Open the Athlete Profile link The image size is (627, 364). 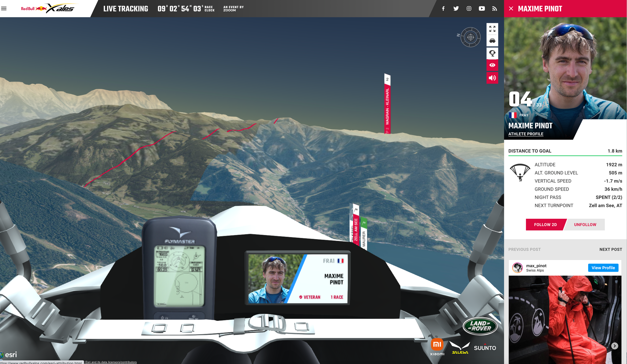pyautogui.click(x=526, y=134)
